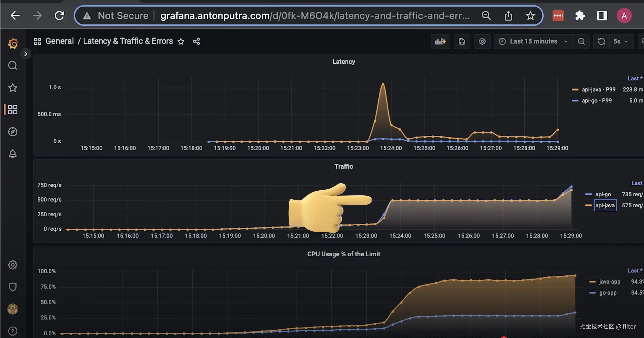The width and height of the screenshot is (644, 338).
Task: Open the Last 15 minutes time picker
Action: point(533,42)
